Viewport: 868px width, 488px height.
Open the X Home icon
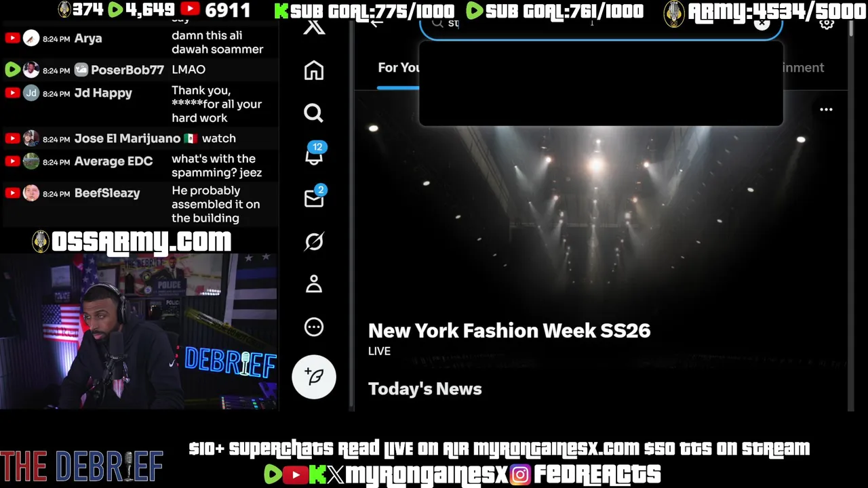[x=313, y=70]
